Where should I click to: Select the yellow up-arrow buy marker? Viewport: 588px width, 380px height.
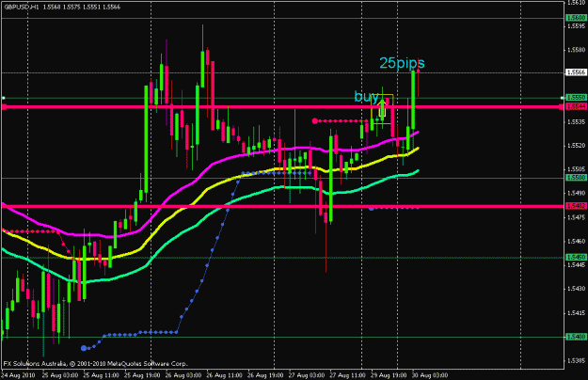(x=382, y=108)
